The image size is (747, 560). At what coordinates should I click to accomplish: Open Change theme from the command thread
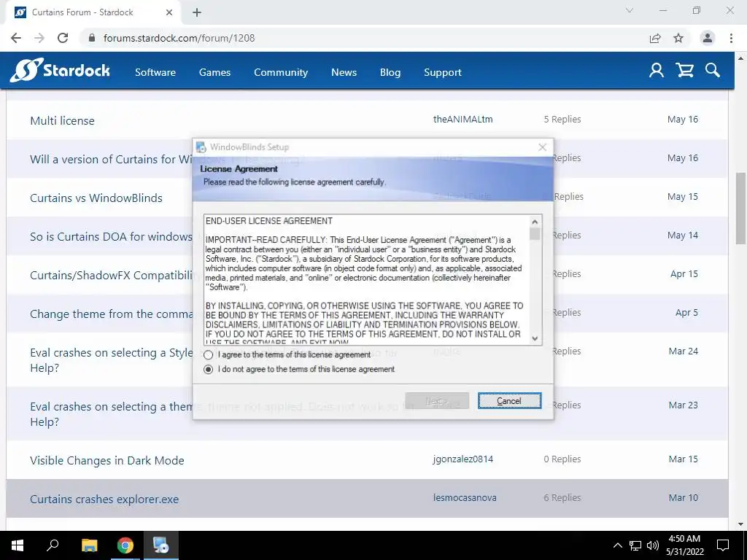111,314
